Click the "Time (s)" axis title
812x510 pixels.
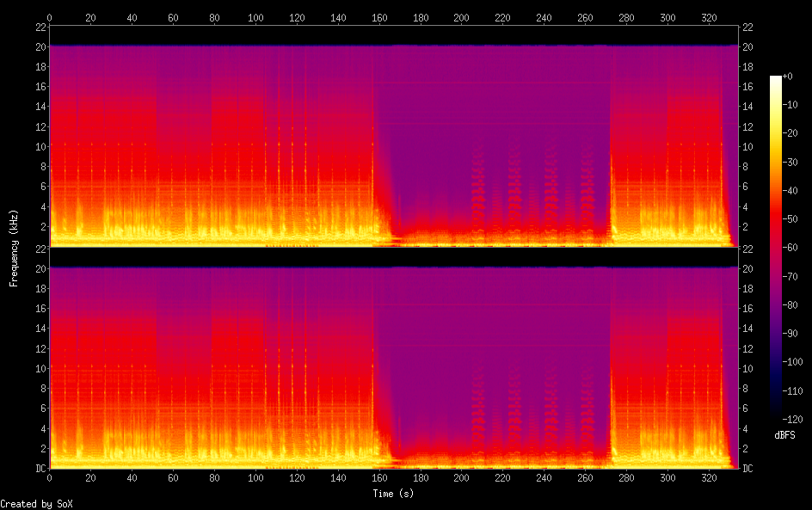pyautogui.click(x=393, y=494)
